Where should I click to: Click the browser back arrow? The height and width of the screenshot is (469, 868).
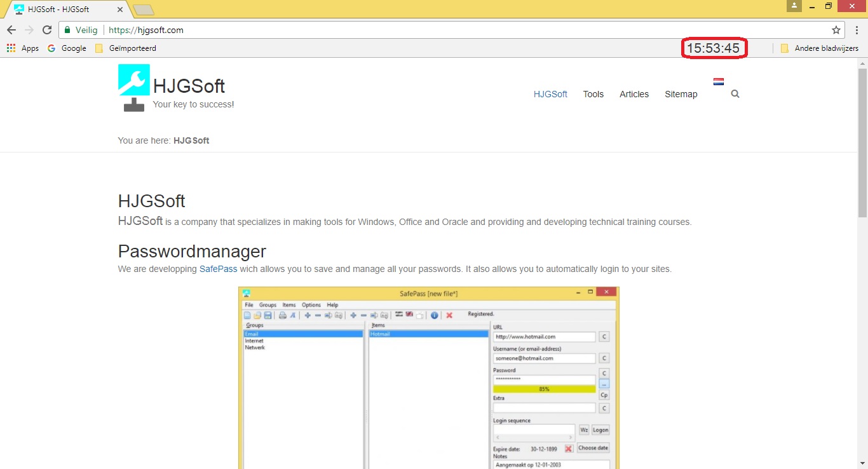[11, 30]
